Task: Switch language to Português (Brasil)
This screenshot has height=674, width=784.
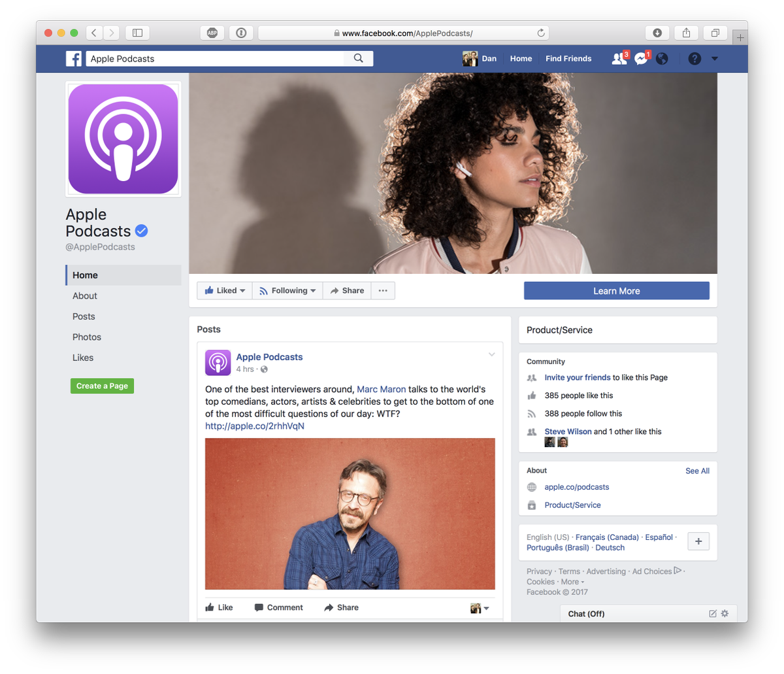Action: [x=558, y=548]
